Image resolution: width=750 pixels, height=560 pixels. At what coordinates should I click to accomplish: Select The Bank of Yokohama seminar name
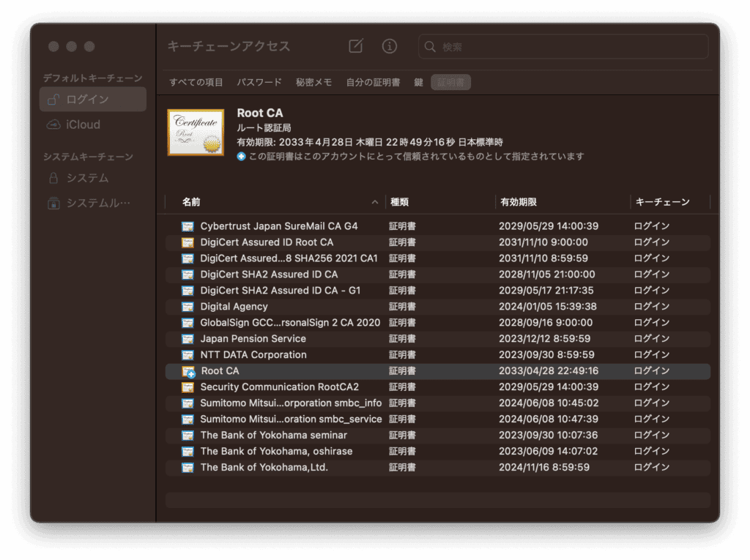[274, 435]
